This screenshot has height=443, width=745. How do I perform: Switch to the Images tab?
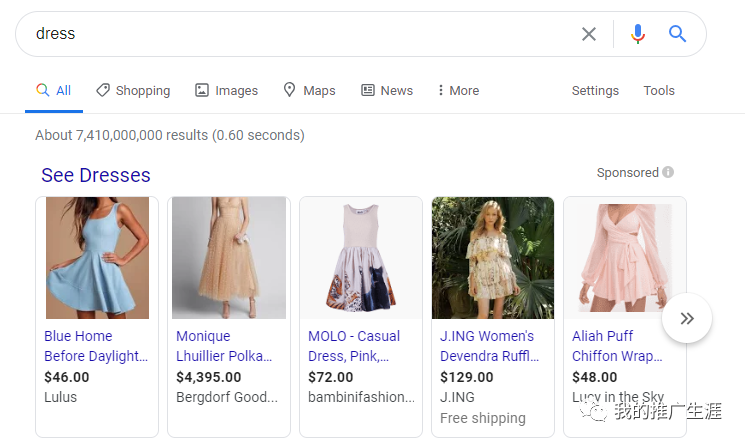227,90
